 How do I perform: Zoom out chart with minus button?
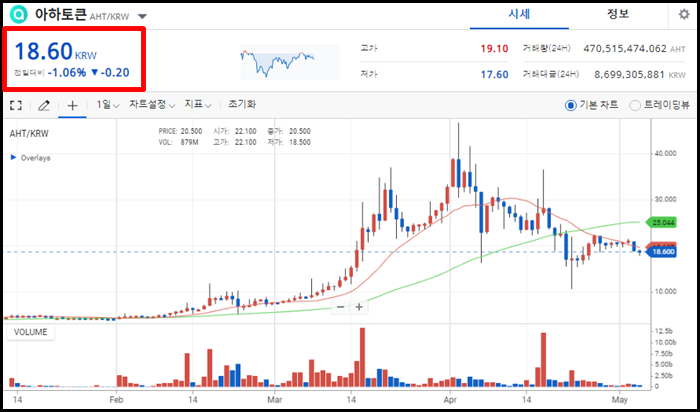coord(341,307)
